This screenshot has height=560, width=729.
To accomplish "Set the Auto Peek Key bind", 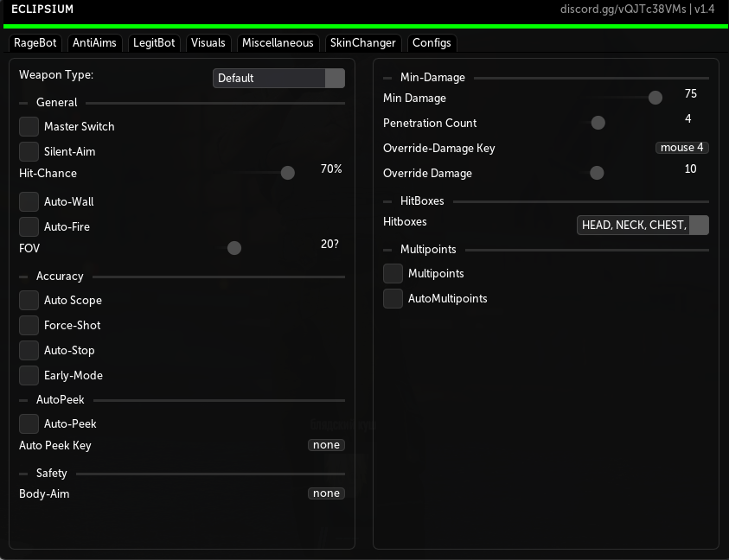I will coord(326,444).
